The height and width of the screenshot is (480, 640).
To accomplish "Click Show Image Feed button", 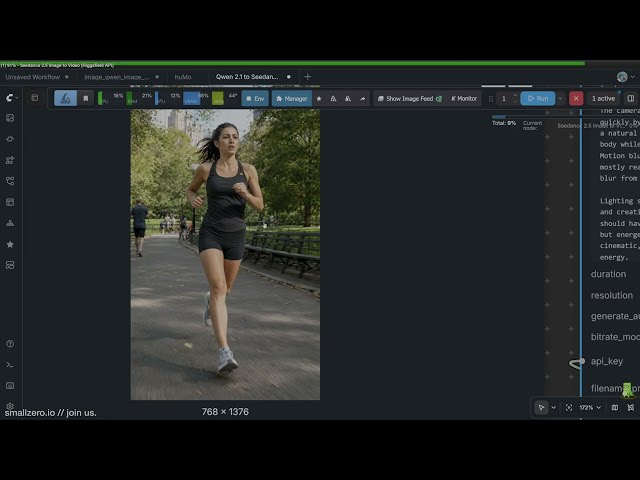I will [x=410, y=98].
